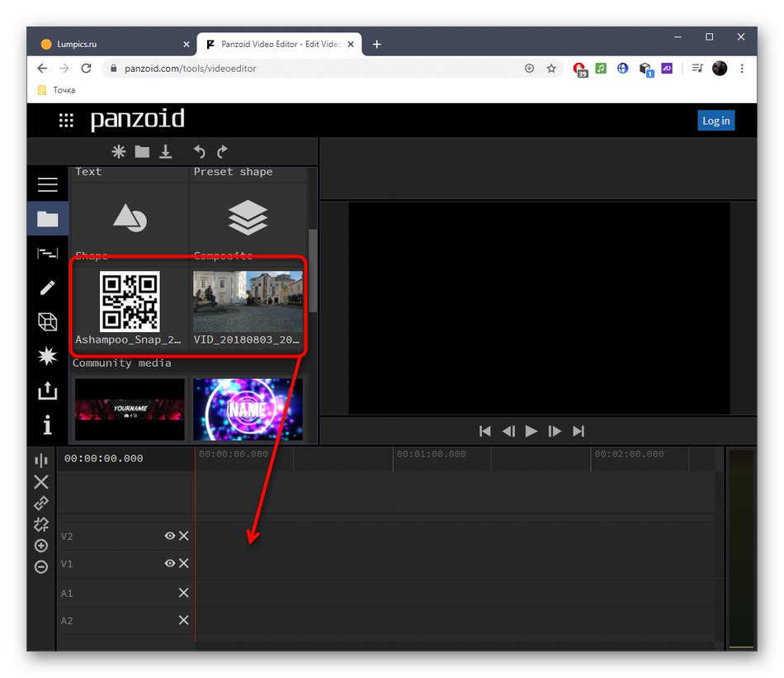This screenshot has width=784, height=678.
Task: Click the media panel scrollbar
Action: pos(313,270)
